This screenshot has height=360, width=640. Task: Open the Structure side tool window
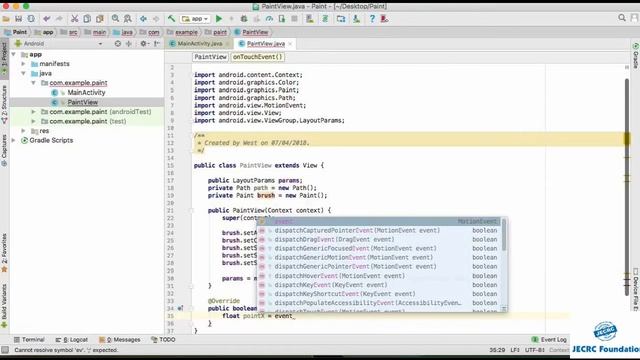(x=4, y=104)
